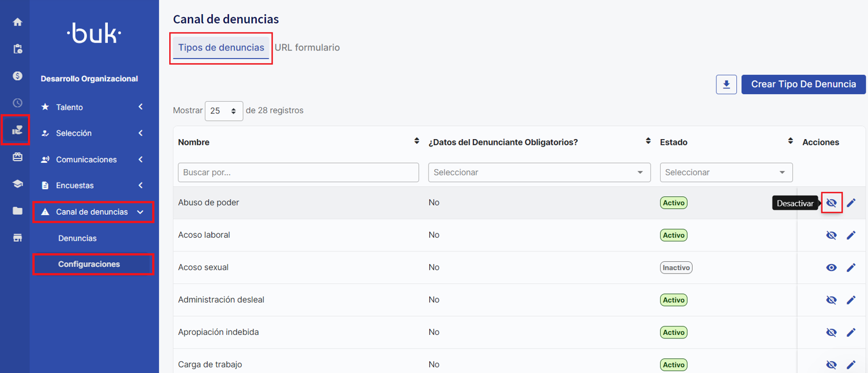Edit Acoso laboral with pencil icon
This screenshot has width=868, height=373.
[x=850, y=235]
